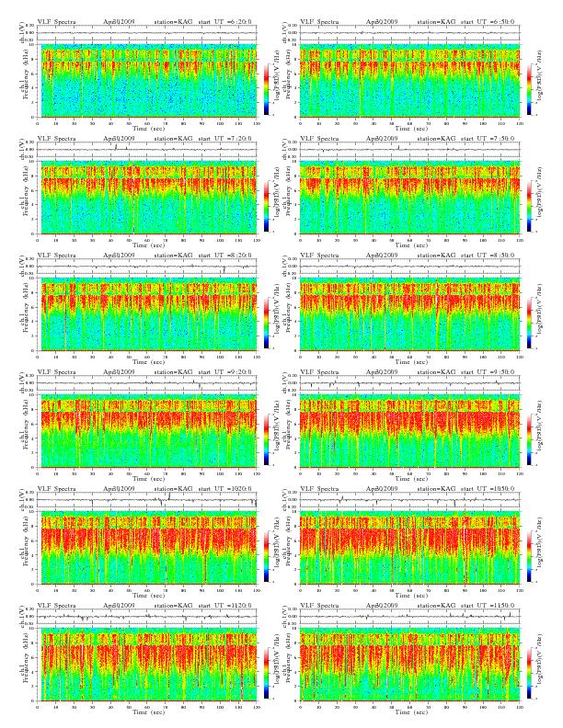
Task: Click the PSD color bar of the 8:20:0 plot
Action: click(x=266, y=323)
